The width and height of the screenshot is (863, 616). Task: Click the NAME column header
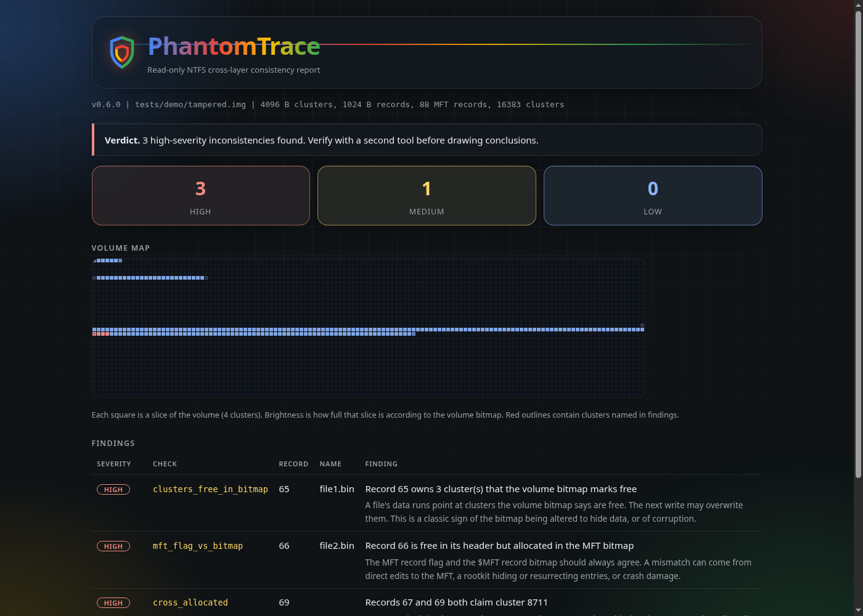click(330, 464)
